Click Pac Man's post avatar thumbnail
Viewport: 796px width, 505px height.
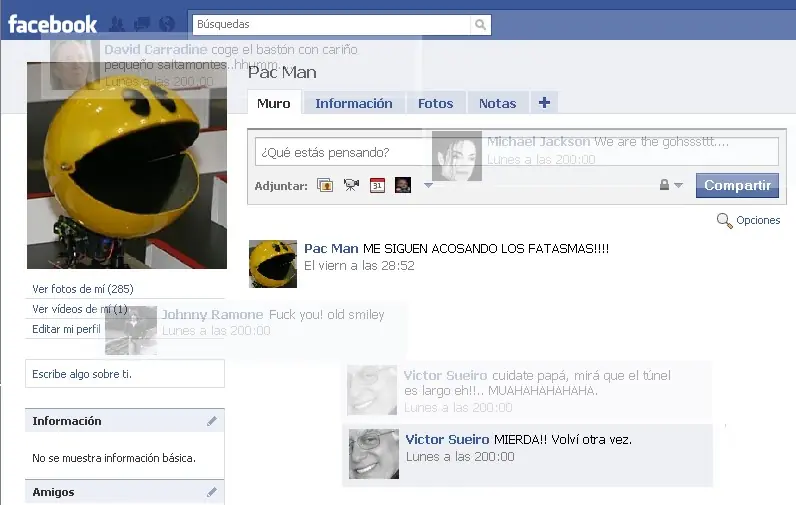[273, 264]
